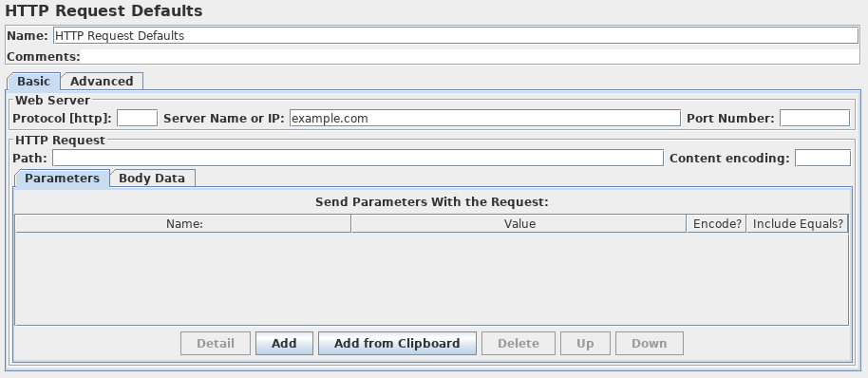Focus the Name text field
Viewport: 868px width, 378px height.
456,36
